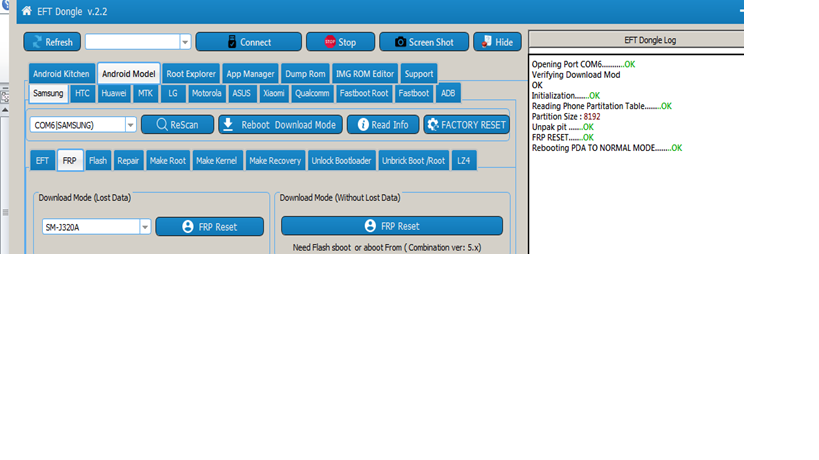This screenshot has height=460, width=819.
Task: Click the EFT Dongle Log header
Action: point(637,40)
